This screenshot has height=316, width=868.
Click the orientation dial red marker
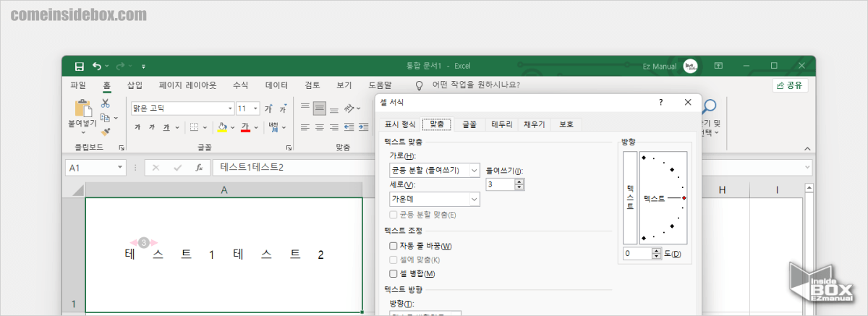click(684, 197)
